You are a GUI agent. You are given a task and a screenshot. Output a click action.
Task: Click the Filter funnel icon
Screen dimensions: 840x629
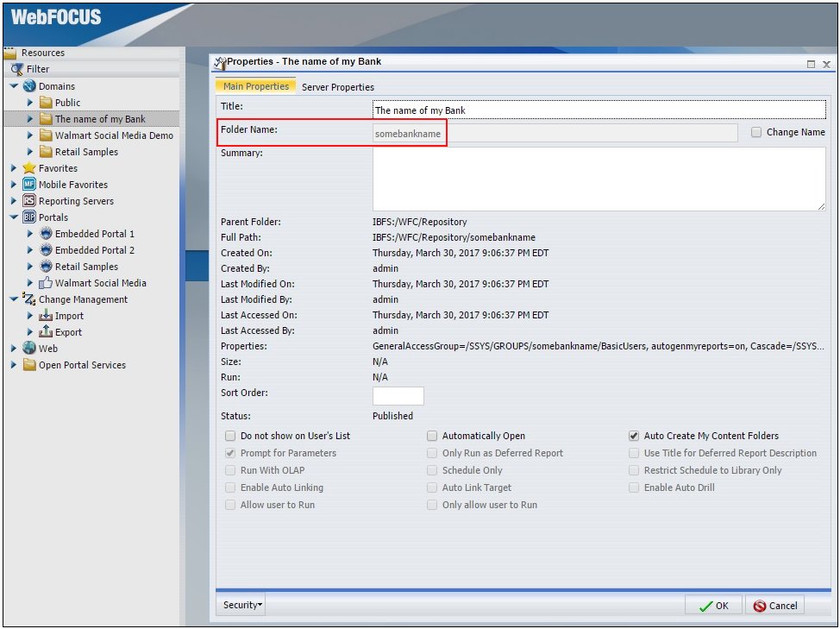(17, 68)
